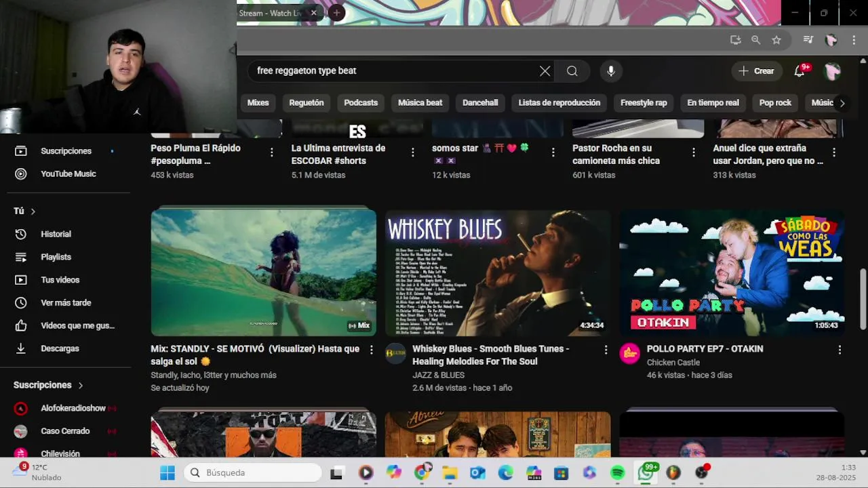Show more filter chips with right arrow
The height and width of the screenshot is (488, 868).
tap(842, 103)
